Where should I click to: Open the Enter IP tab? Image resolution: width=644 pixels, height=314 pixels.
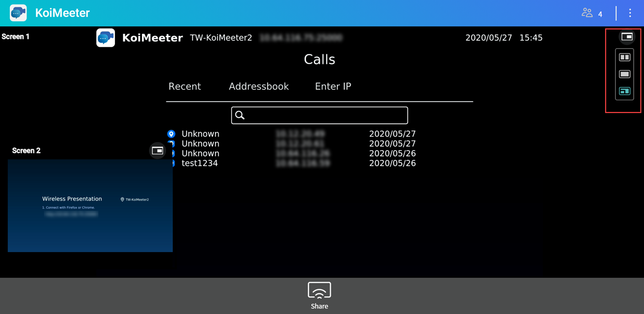pos(333,86)
